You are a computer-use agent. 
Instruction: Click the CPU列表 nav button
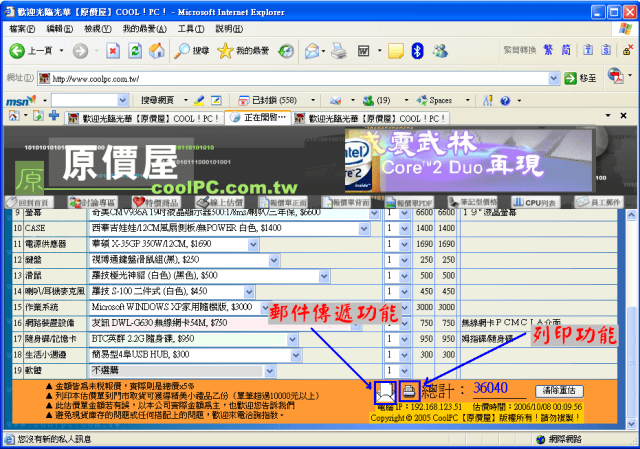click(536, 202)
